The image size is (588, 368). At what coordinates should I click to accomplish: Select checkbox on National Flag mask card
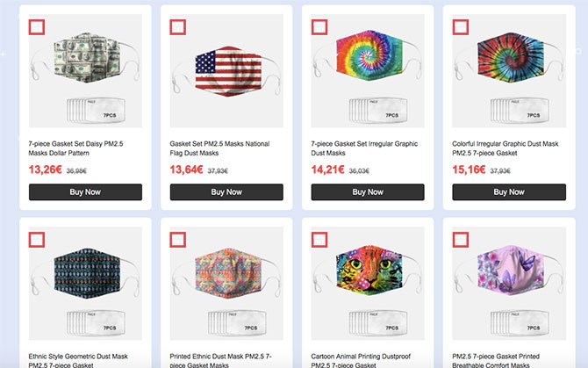click(x=177, y=27)
